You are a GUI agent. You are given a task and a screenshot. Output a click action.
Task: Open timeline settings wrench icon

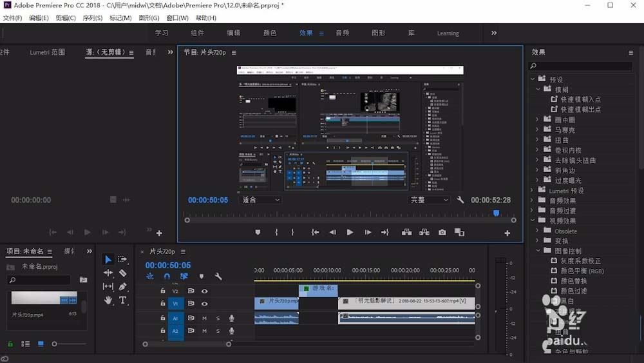click(218, 276)
